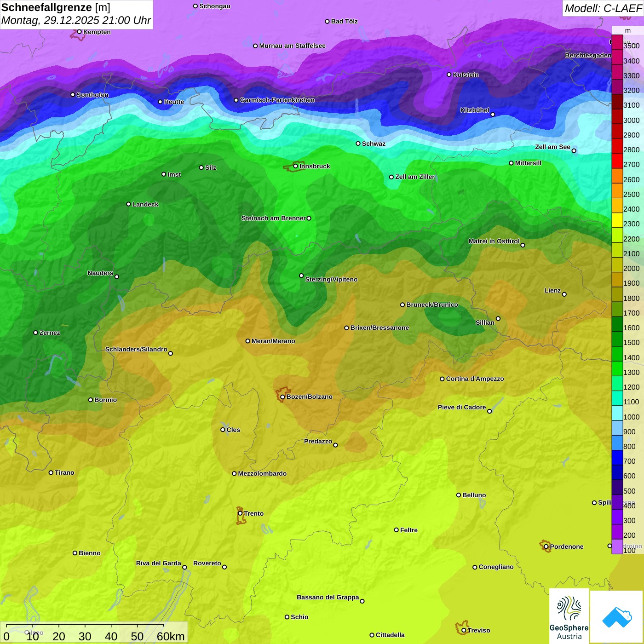The width and height of the screenshot is (644, 644).
Task: Select the 1000 m cyan legend swatch
Action: [617, 413]
